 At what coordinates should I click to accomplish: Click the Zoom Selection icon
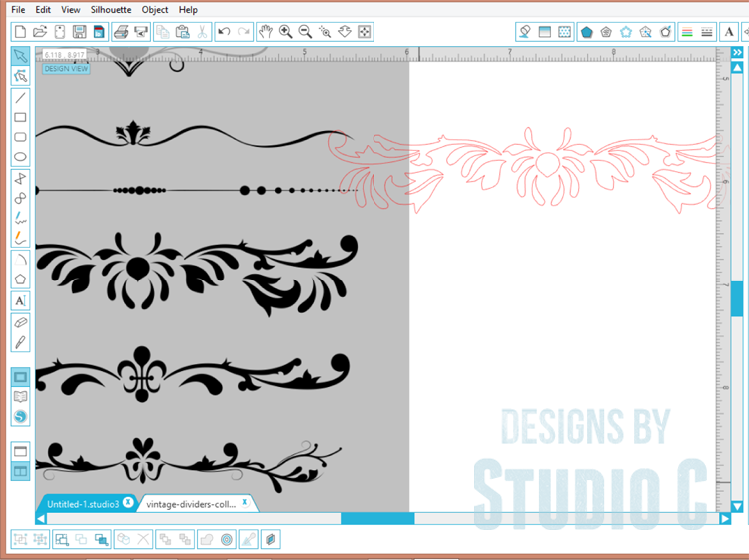(x=325, y=32)
